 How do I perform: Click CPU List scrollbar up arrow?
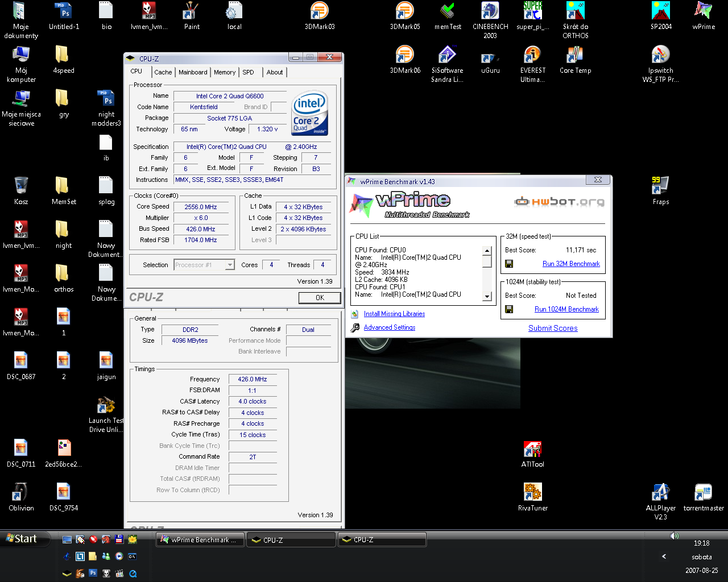click(487, 251)
